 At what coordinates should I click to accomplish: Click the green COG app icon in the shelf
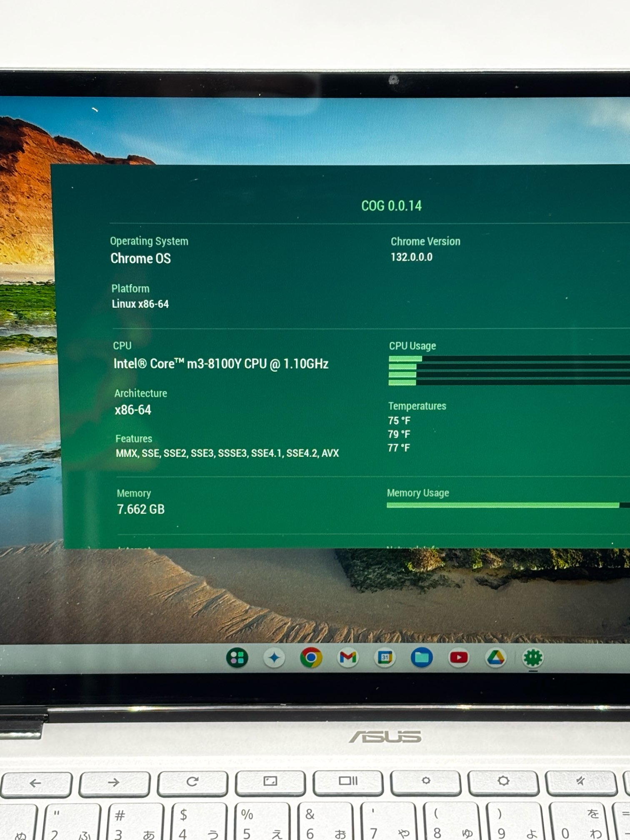(x=533, y=658)
